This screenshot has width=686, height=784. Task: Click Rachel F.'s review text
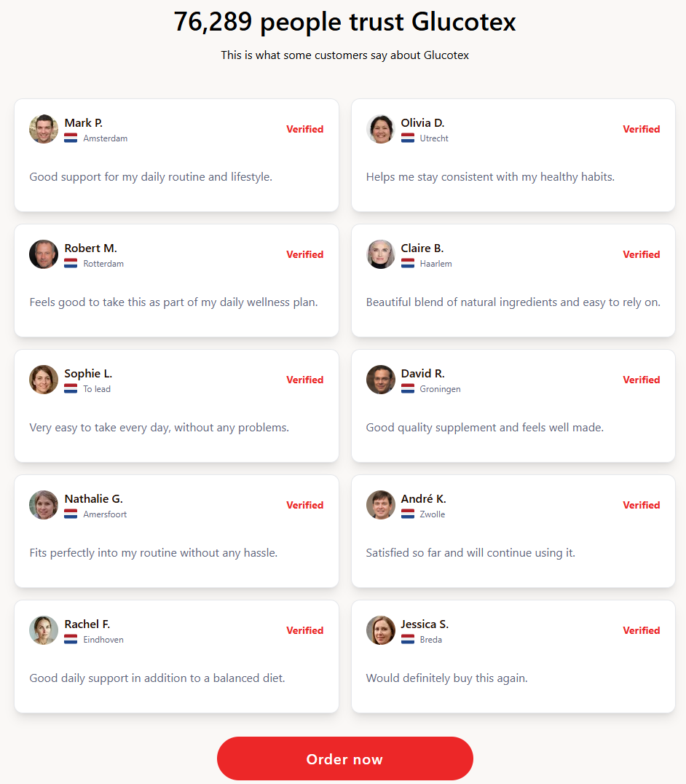pyautogui.click(x=157, y=678)
